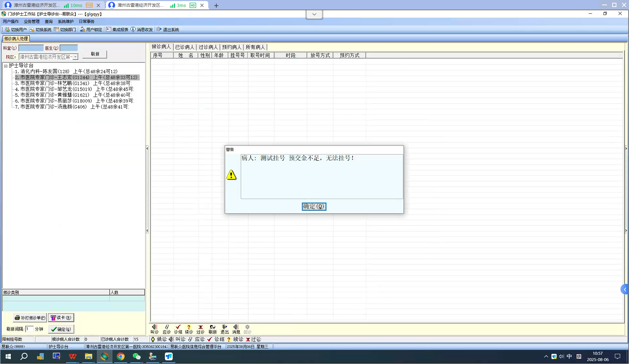Screen dimensions: 629x364
Task: Click the 补打候诊单(P) button
Action: (30, 318)
